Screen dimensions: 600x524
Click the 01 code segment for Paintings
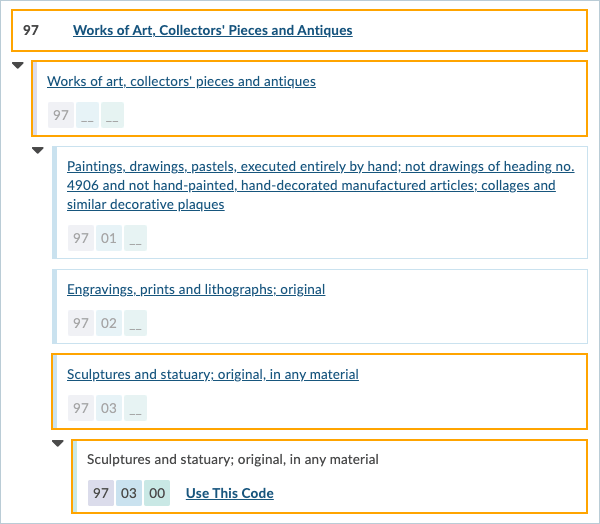tap(109, 239)
